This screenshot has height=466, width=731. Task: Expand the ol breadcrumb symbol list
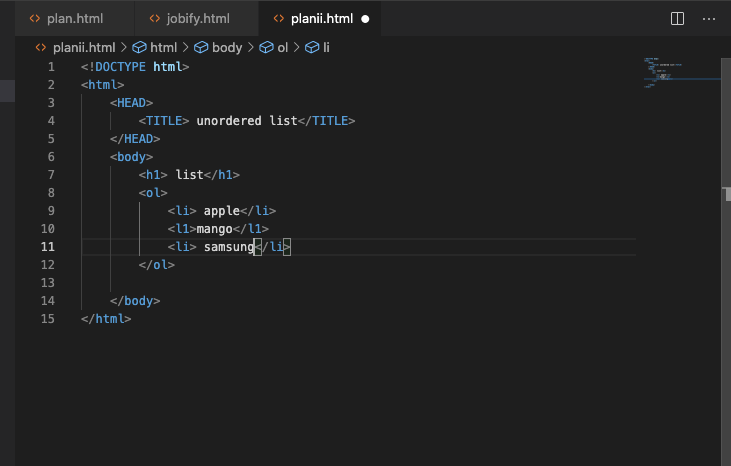[x=283, y=47]
